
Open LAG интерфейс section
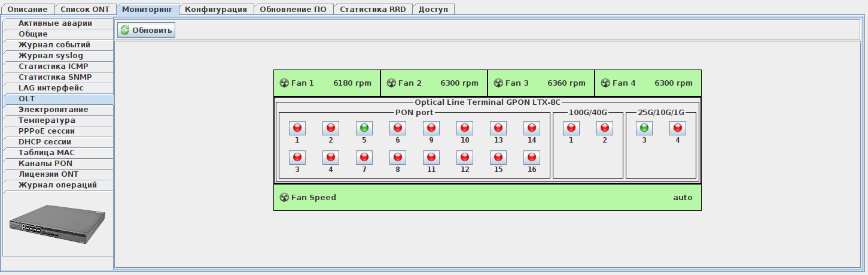(58, 88)
